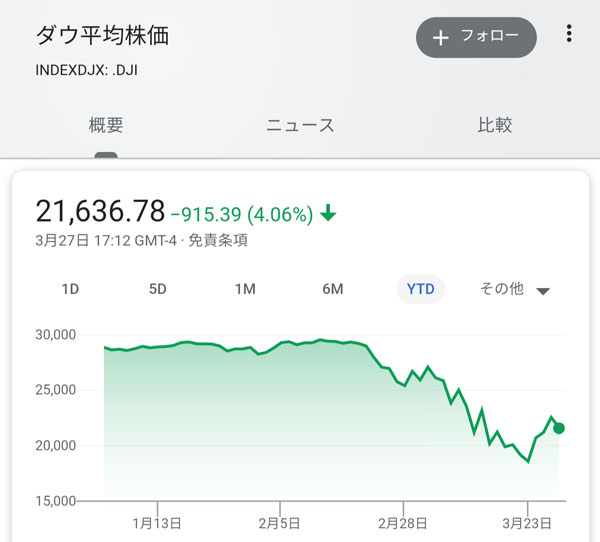Go to the 比較 tab
The height and width of the screenshot is (542, 600).
coord(495,125)
